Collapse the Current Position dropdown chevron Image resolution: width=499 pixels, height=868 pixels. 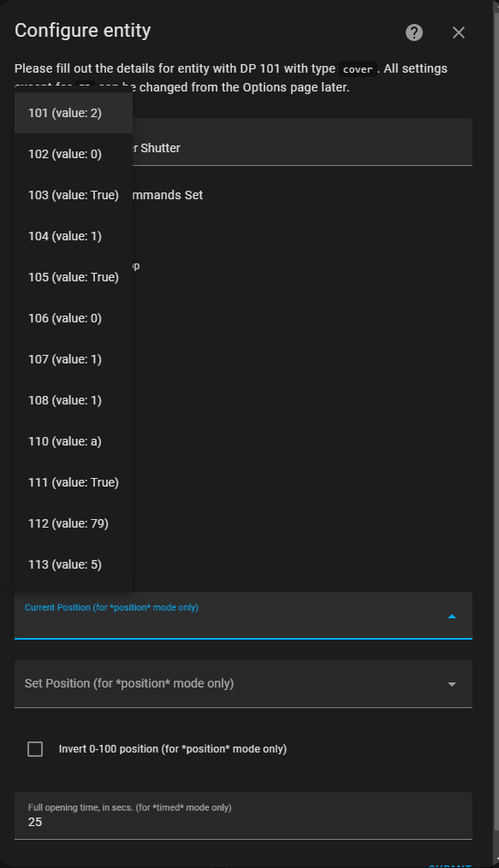451,615
